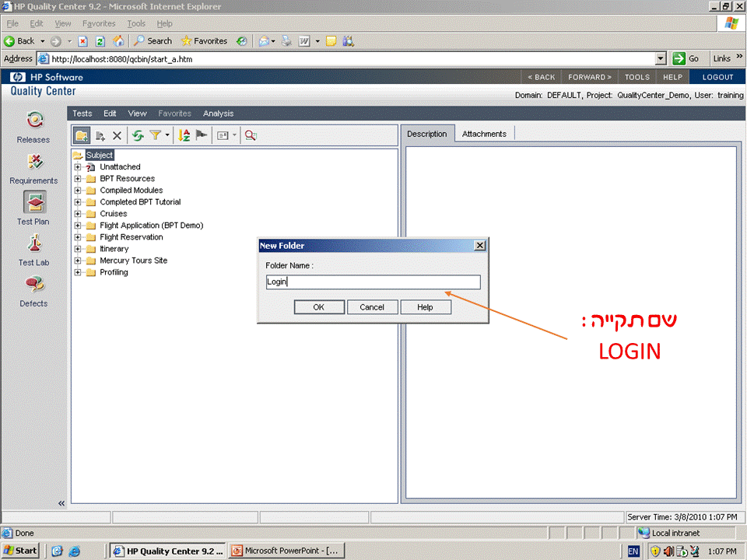The width and height of the screenshot is (747, 560).
Task: Click IE Back arrow button
Action: (x=19, y=41)
